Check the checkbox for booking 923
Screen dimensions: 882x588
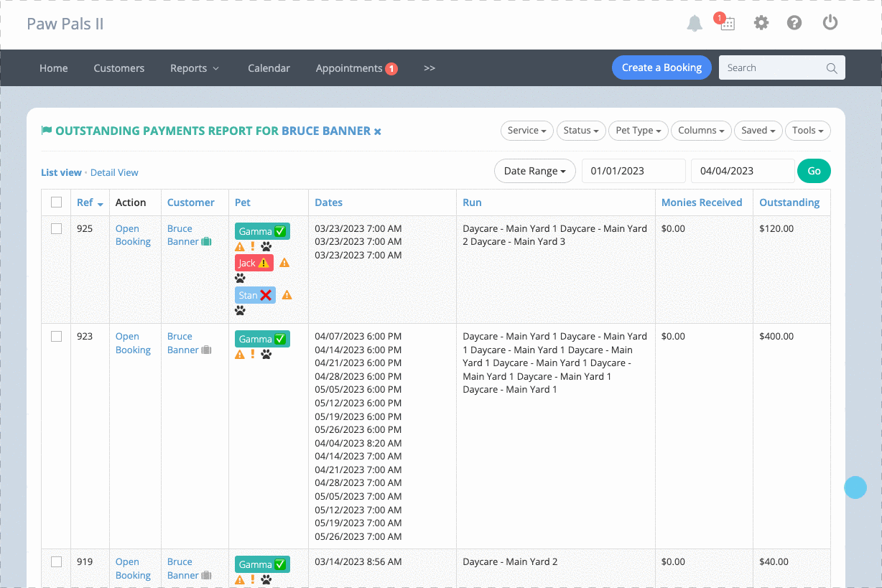point(56,336)
